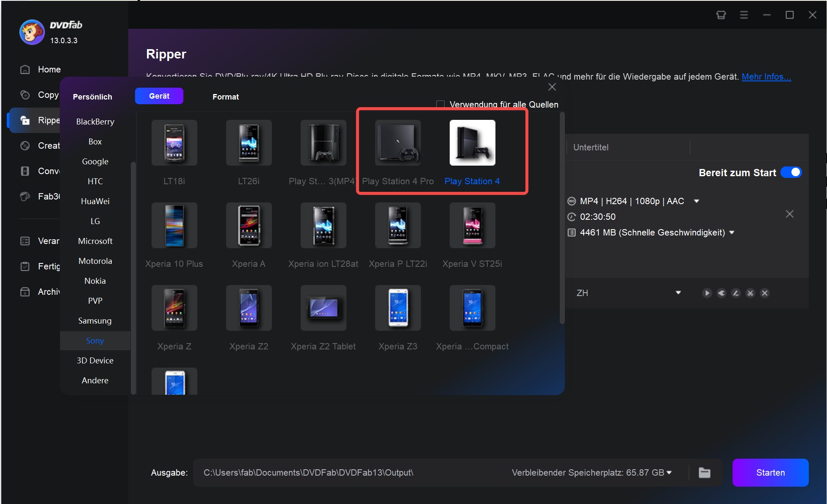Select HuaWei in the brand list
This screenshot has width=827, height=504.
click(95, 201)
